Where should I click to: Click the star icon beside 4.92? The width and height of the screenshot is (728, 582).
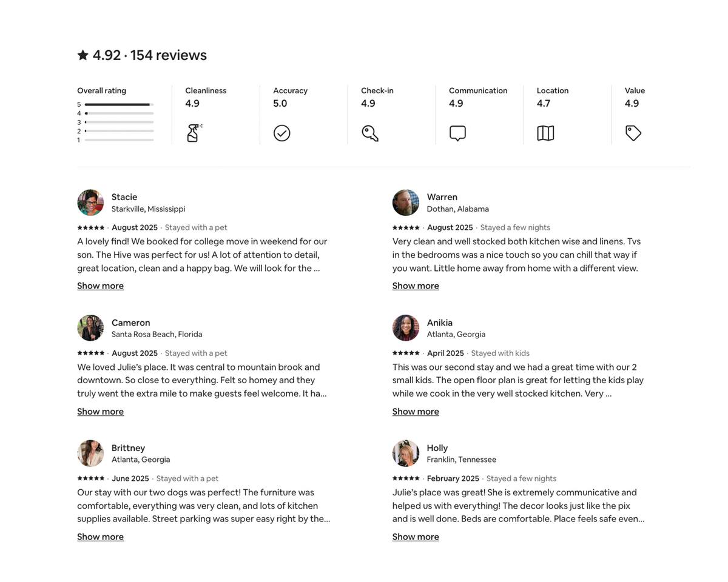click(x=83, y=55)
